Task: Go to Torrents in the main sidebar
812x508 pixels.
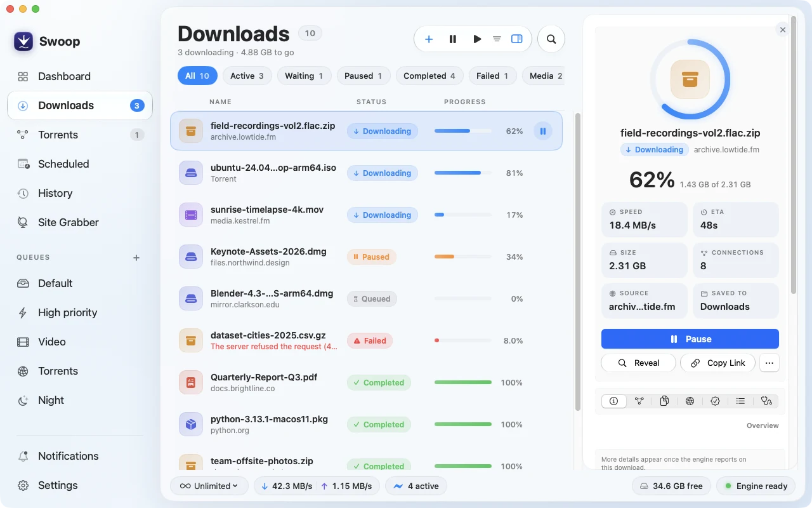Action: coord(80,135)
